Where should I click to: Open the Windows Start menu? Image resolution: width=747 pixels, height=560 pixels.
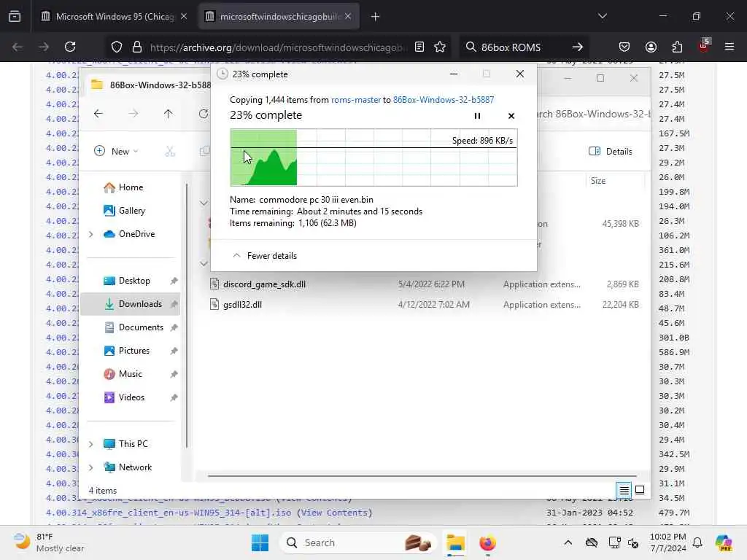point(260,542)
